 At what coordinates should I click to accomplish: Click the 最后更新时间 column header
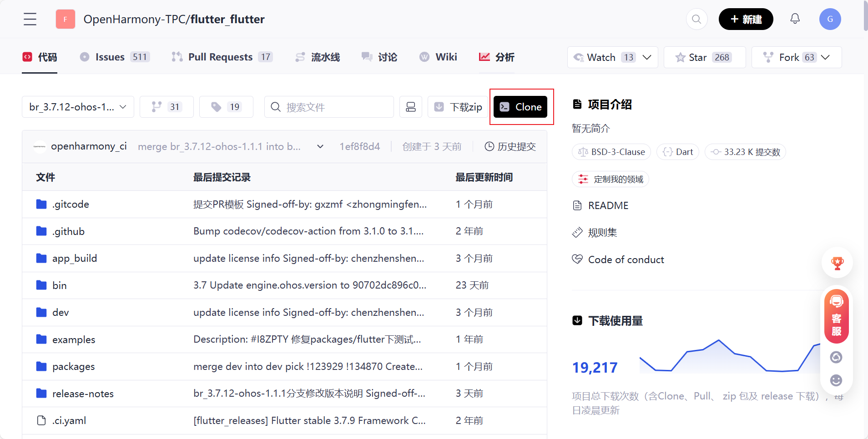click(484, 177)
